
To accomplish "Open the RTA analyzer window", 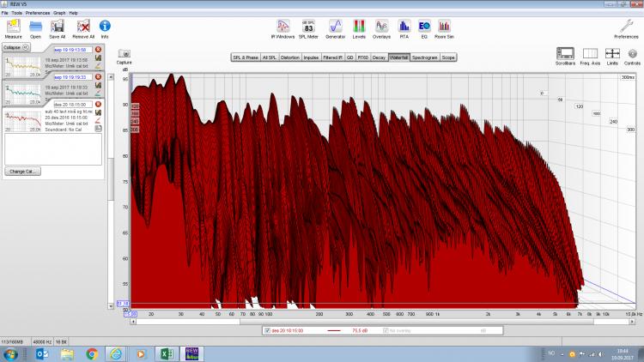I will click(x=404, y=26).
